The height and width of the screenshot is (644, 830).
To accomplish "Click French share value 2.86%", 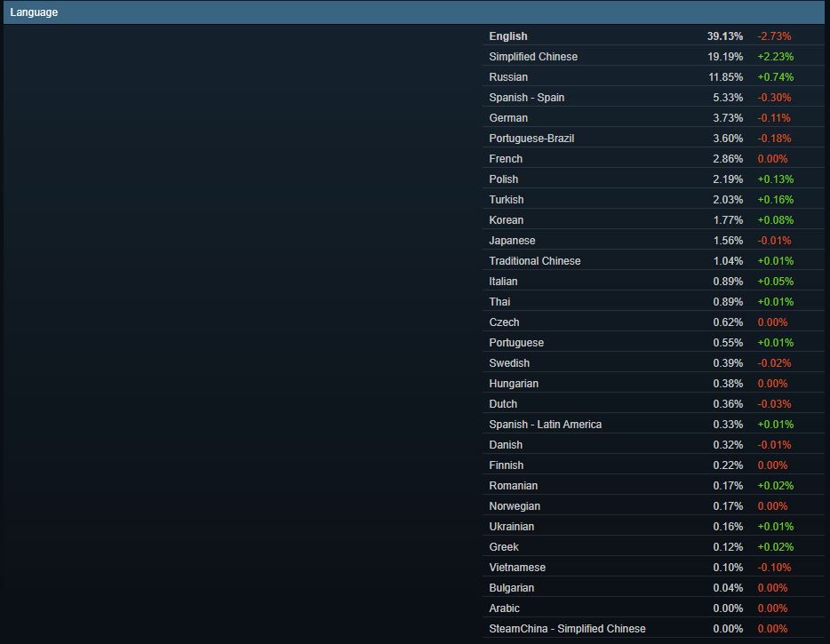I will (728, 159).
